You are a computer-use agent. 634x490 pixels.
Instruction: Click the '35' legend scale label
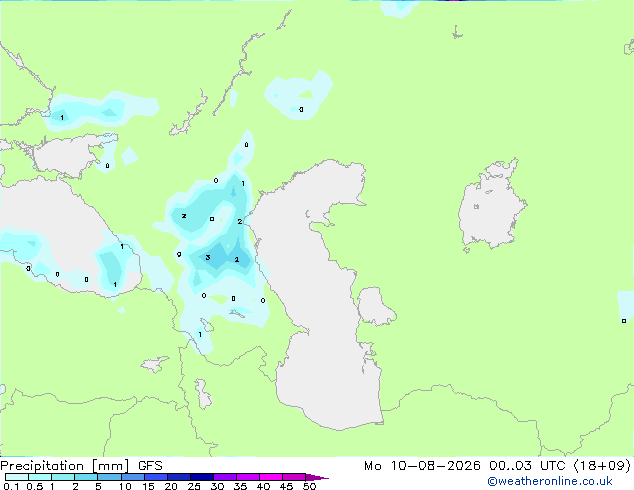click(241, 486)
